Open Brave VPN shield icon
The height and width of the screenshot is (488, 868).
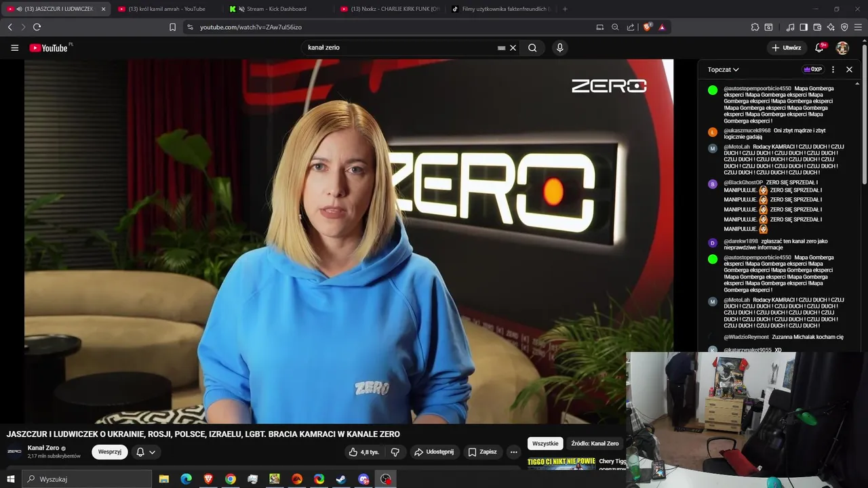point(844,27)
